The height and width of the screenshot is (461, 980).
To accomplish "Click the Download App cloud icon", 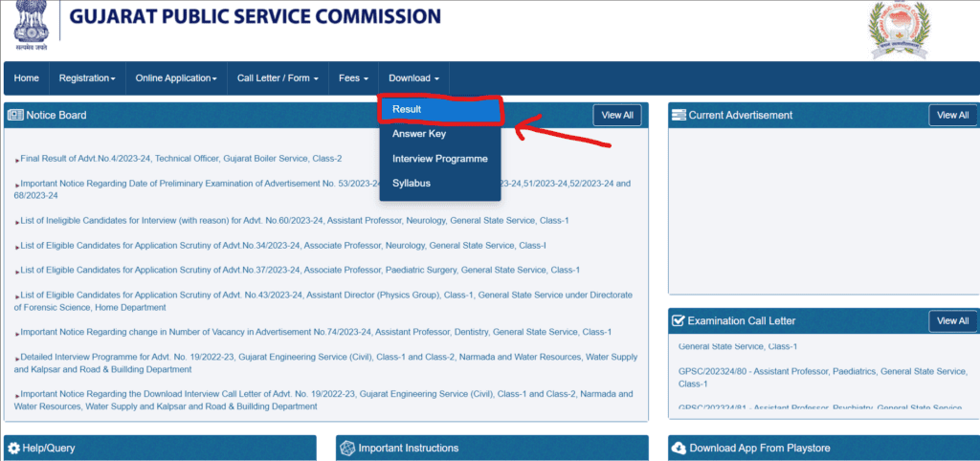I will pos(679,448).
